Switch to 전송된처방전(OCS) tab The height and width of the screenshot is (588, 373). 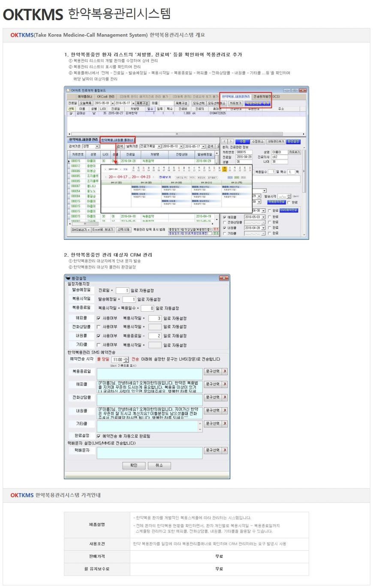coord(266,96)
